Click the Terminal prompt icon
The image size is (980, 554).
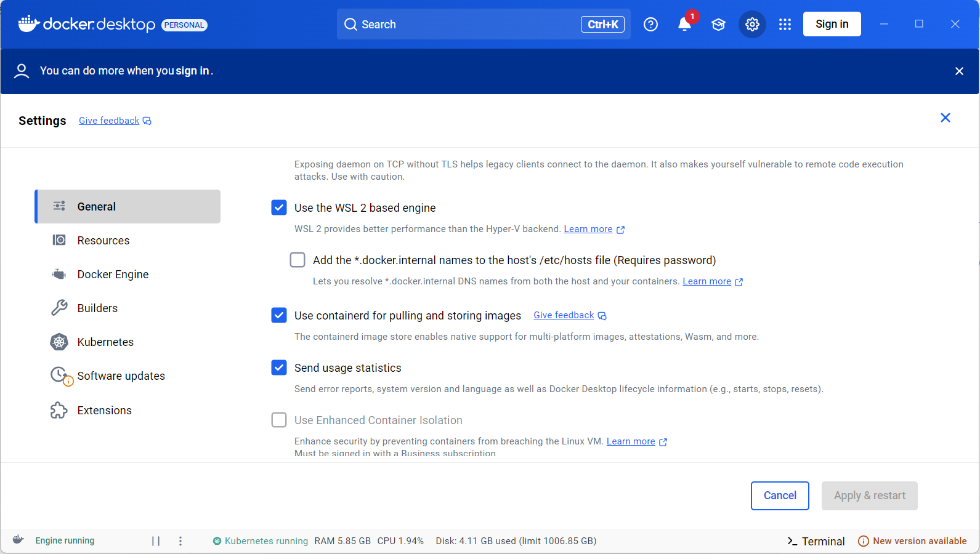[x=792, y=541]
